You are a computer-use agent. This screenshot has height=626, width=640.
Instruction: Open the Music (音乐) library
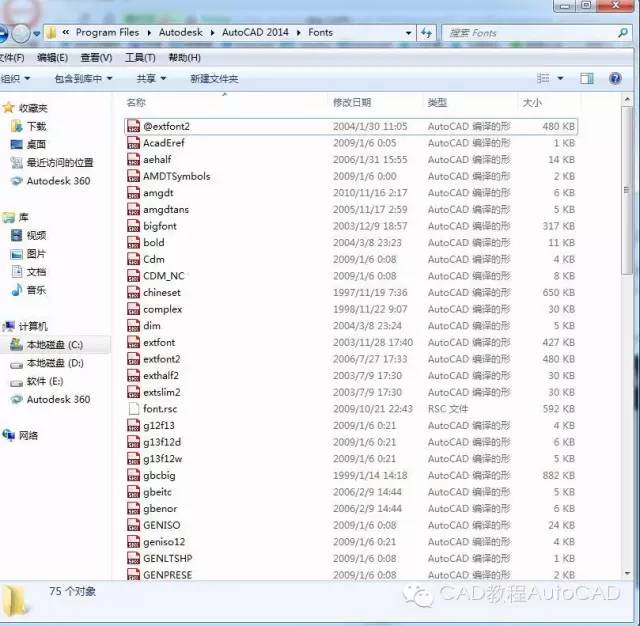point(28,290)
